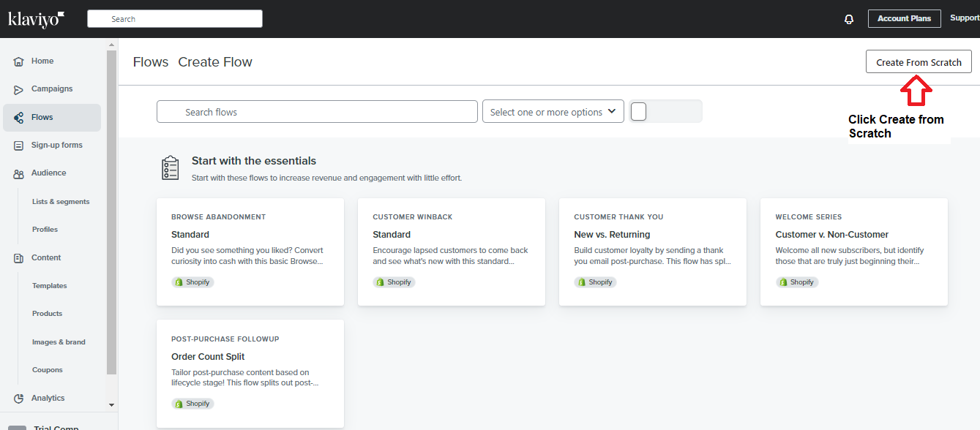Open Content section in the sidebar

coord(52,258)
